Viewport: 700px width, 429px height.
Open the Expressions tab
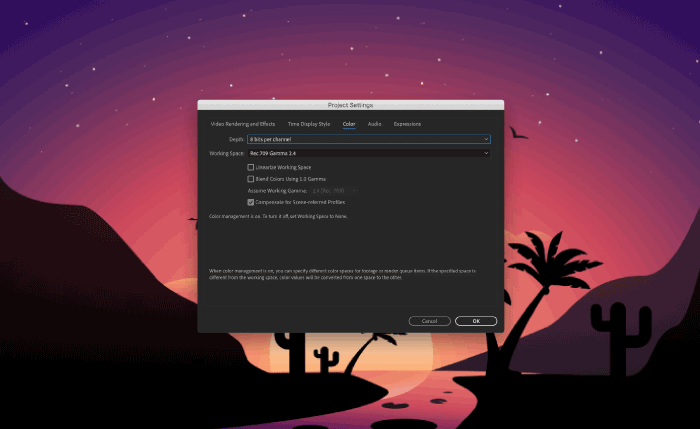[x=407, y=124]
